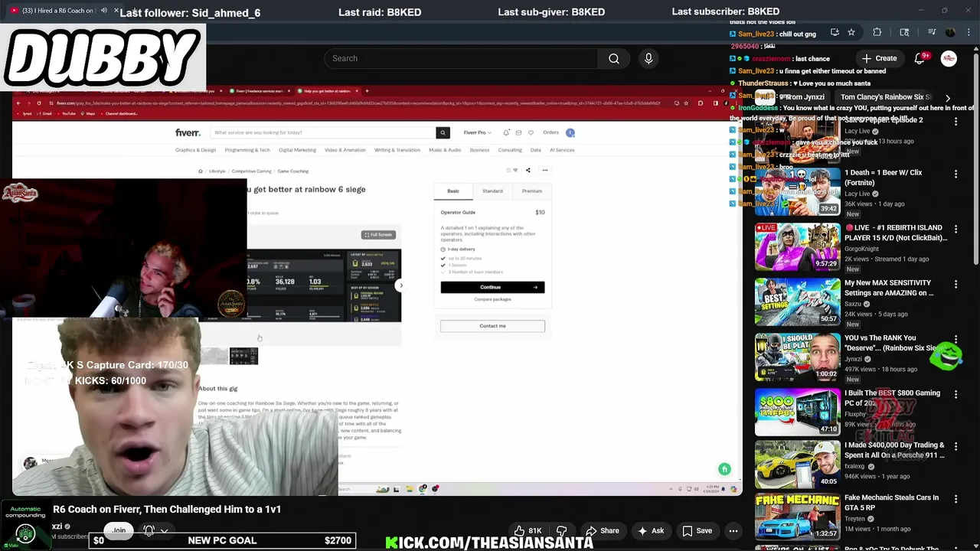The width and height of the screenshot is (980, 551).
Task: Open the Programming & Tech category menu
Action: [247, 150]
